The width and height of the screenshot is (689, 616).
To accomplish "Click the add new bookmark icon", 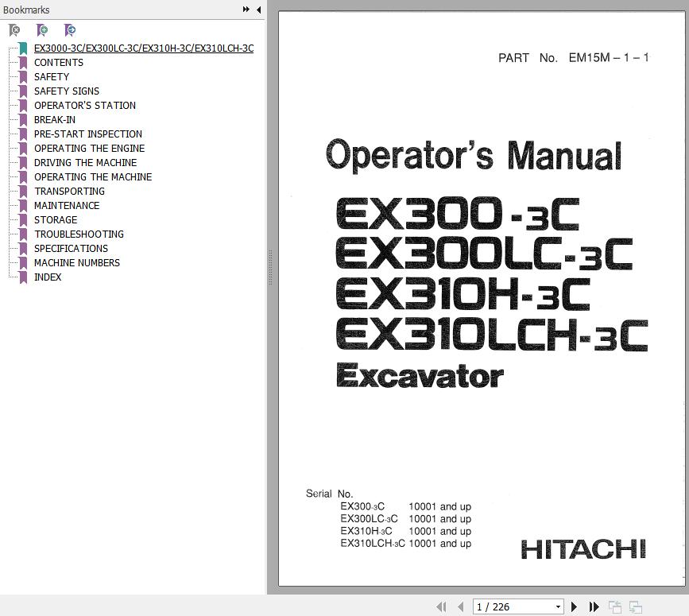I will (42, 30).
